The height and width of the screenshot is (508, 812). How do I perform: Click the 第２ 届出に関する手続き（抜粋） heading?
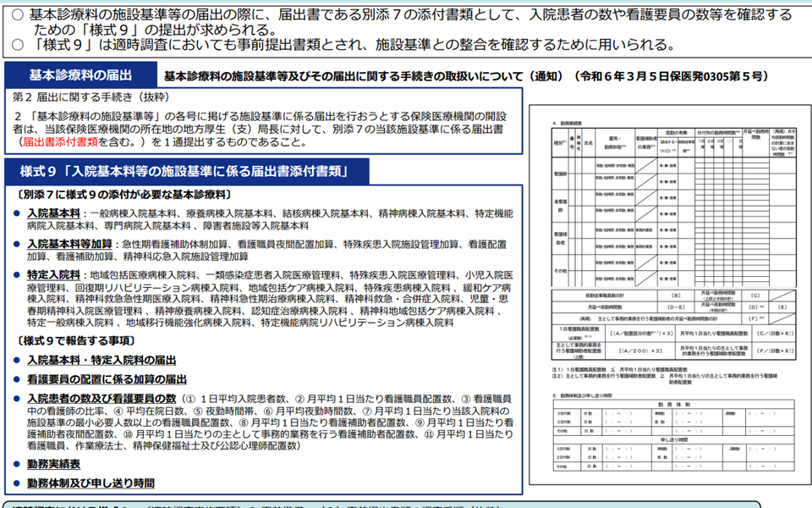coord(76,97)
